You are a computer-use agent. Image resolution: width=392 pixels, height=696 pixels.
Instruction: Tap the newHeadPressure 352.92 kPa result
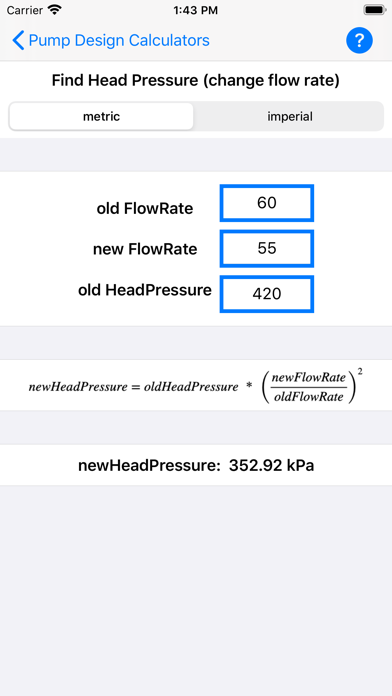pos(196,466)
